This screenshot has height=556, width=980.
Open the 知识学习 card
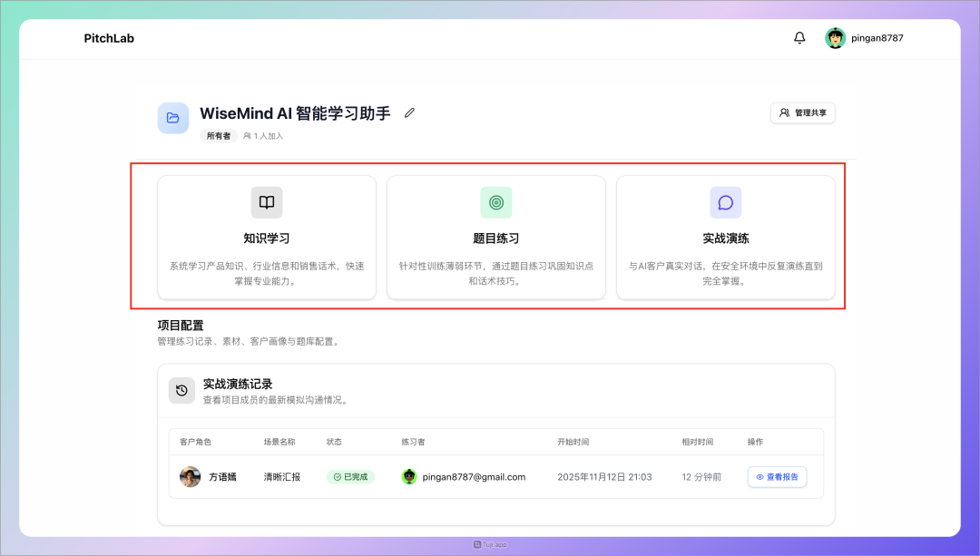(x=267, y=239)
